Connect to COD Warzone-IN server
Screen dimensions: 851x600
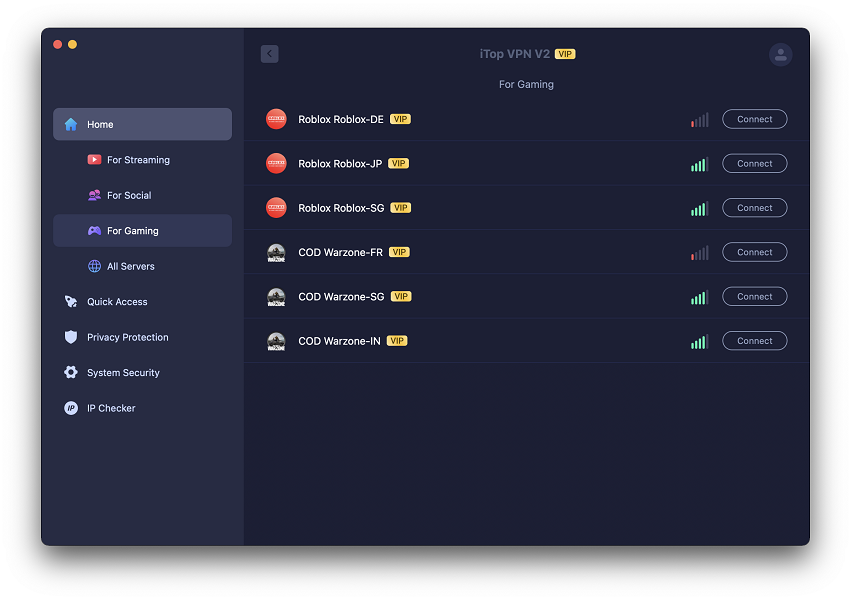pyautogui.click(x=754, y=341)
